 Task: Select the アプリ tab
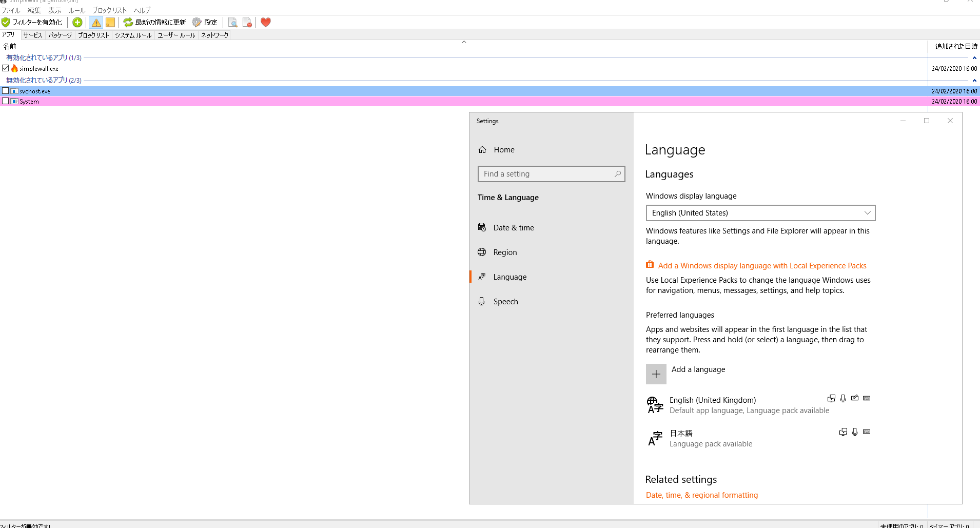(9, 34)
